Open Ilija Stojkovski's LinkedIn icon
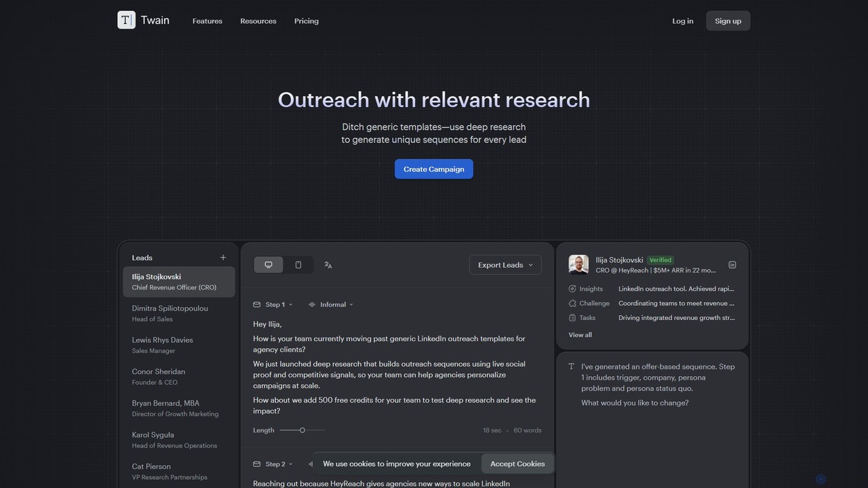 [x=732, y=265]
